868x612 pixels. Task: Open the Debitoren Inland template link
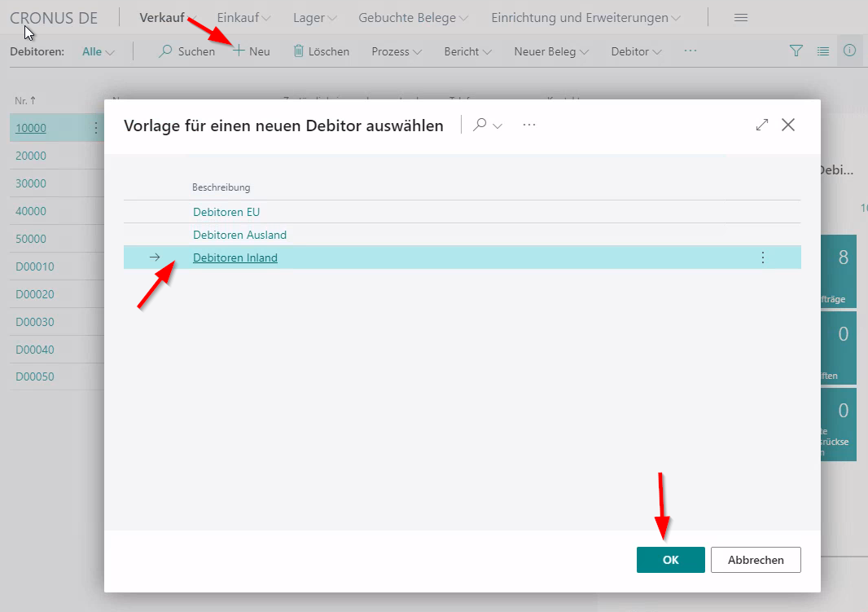(235, 258)
